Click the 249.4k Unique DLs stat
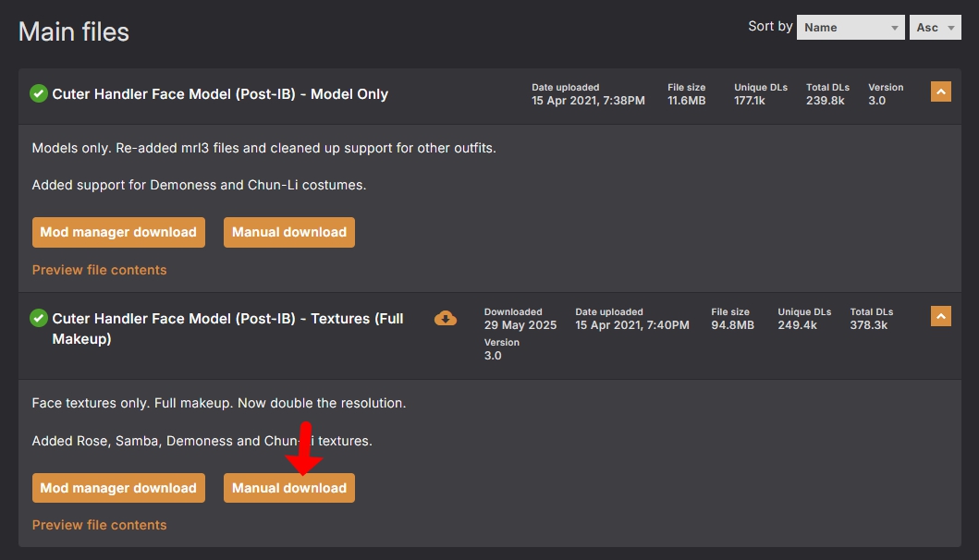The height and width of the screenshot is (560, 979). coord(797,325)
